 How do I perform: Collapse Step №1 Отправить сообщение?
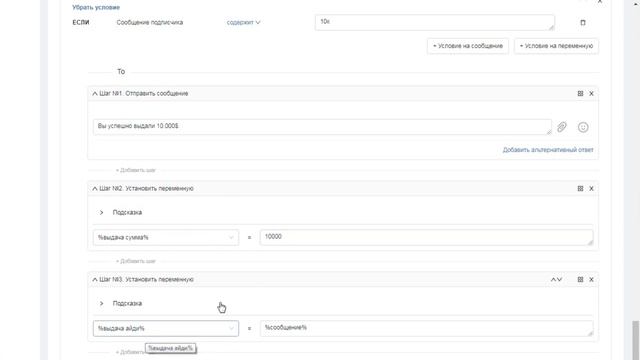coord(95,93)
